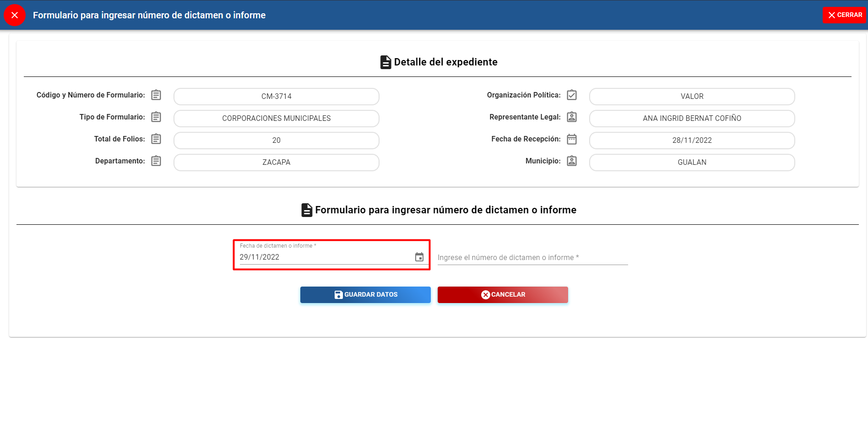Click the clipboard icon next to Departamento
Image resolution: width=868 pixels, height=423 pixels.
pos(156,161)
